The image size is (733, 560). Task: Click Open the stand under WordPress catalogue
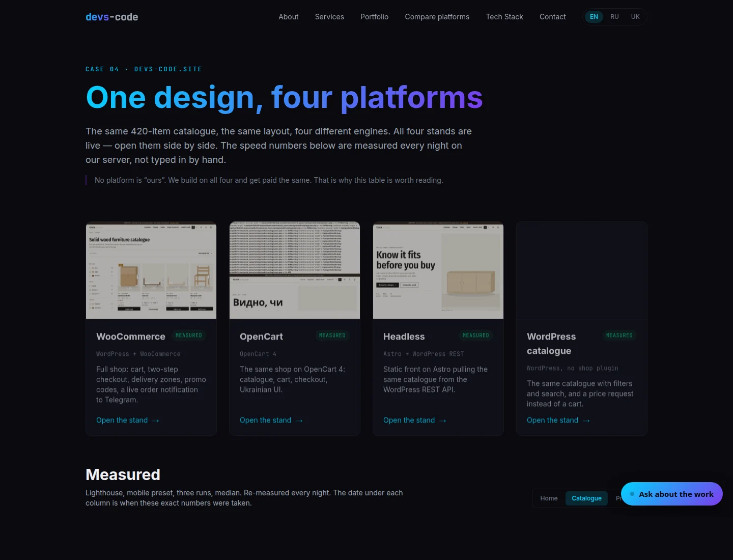(x=558, y=420)
